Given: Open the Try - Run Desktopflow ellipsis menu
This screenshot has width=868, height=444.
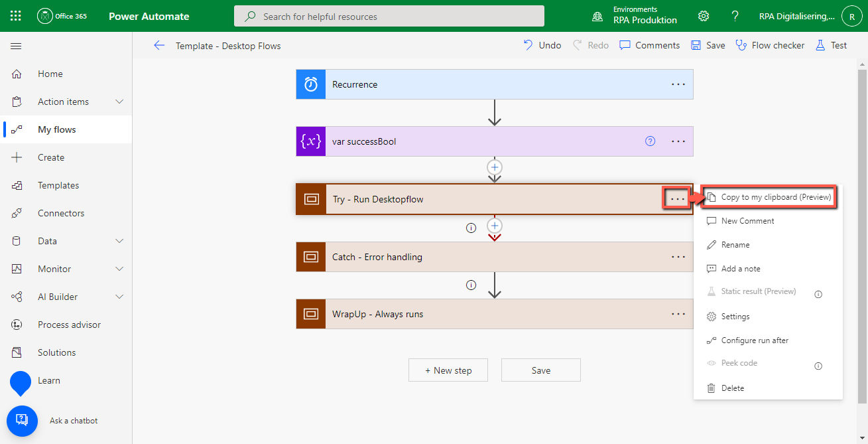Looking at the screenshot, I should click(677, 198).
